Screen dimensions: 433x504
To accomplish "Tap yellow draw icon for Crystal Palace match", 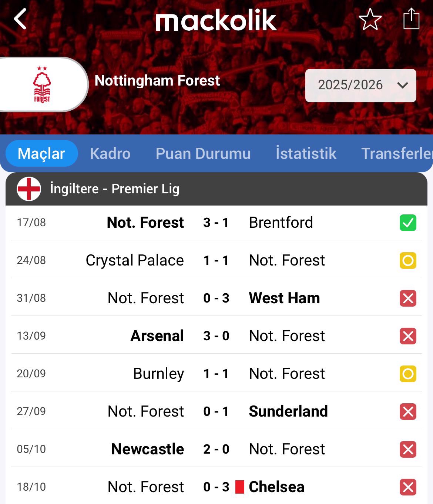I will click(408, 261).
